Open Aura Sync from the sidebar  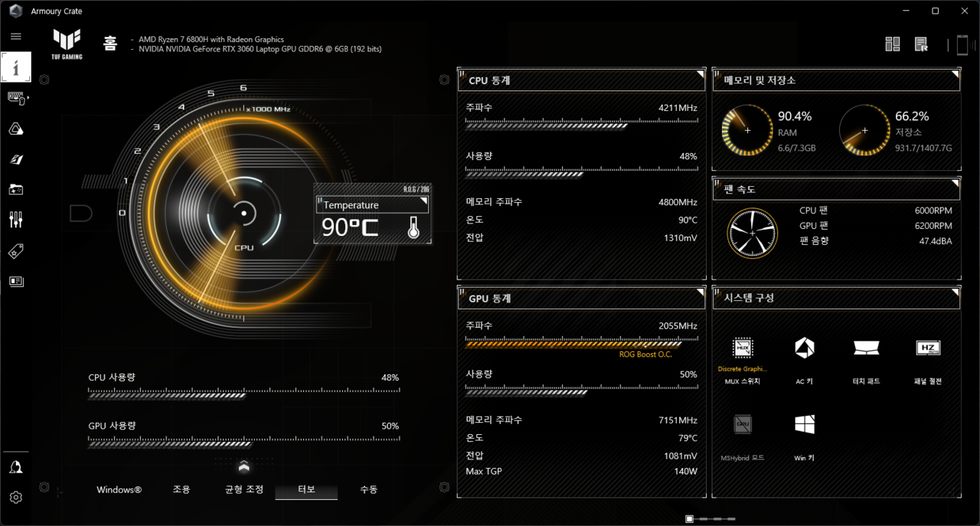point(16,129)
